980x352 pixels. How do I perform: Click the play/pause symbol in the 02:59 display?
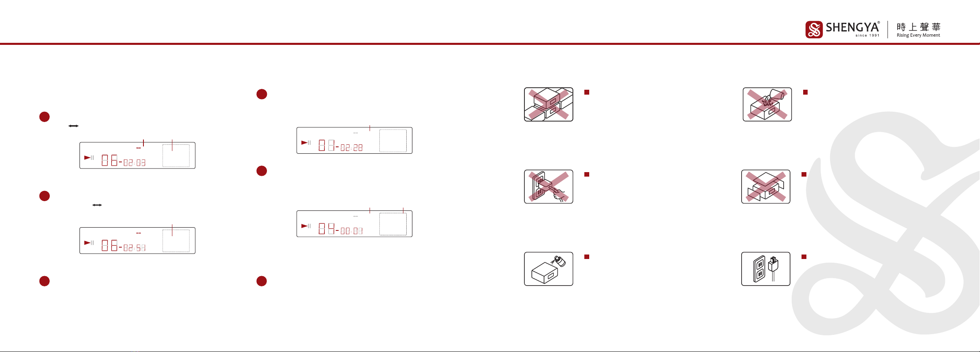pyautogui.click(x=89, y=243)
